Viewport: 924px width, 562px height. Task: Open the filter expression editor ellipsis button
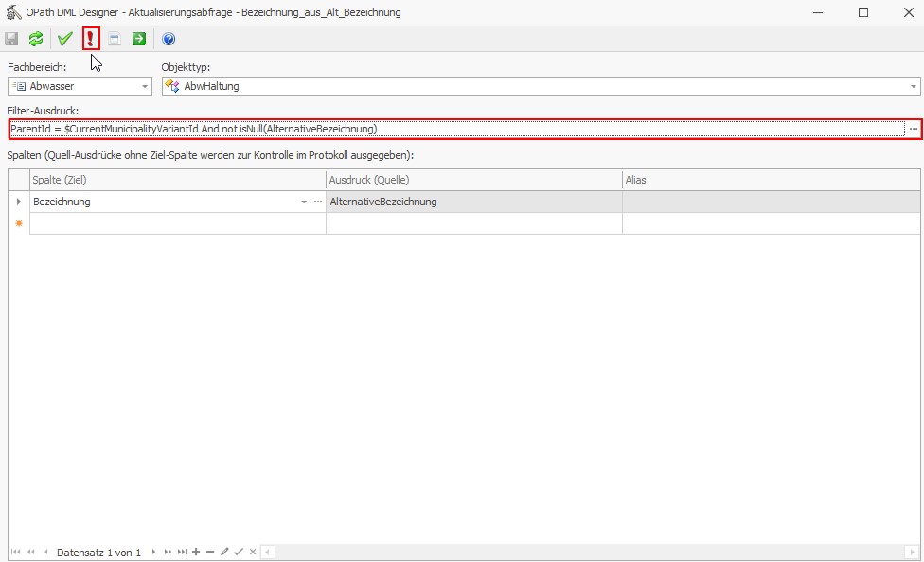914,129
